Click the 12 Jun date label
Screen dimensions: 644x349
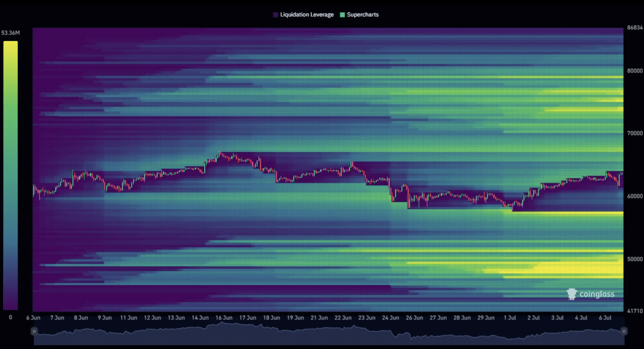(152, 318)
